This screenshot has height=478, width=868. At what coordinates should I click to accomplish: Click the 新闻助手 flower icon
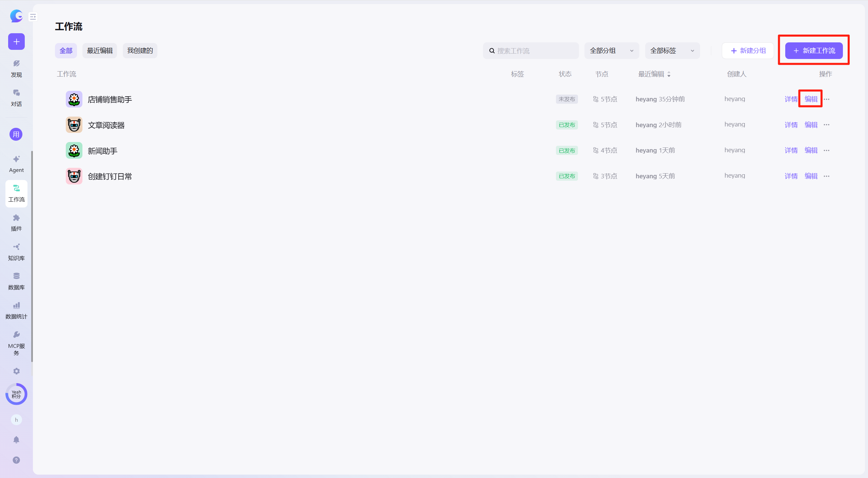pos(74,151)
